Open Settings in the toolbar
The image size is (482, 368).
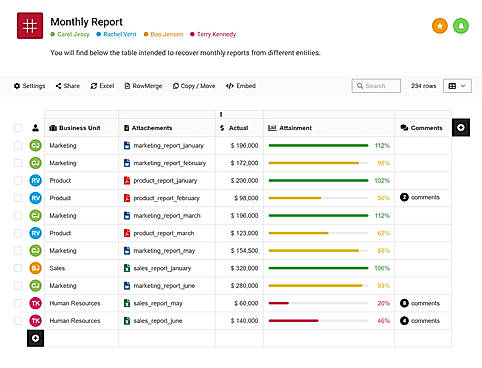[29, 86]
